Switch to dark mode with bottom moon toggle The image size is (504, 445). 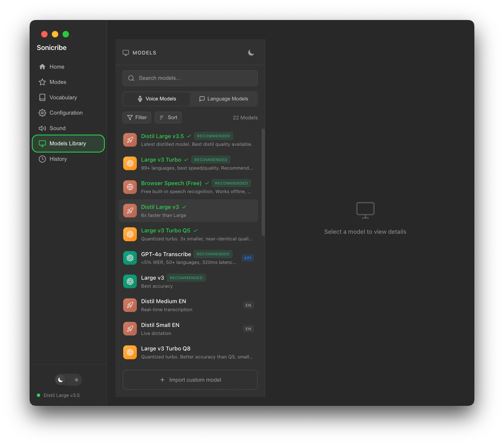tap(61, 380)
